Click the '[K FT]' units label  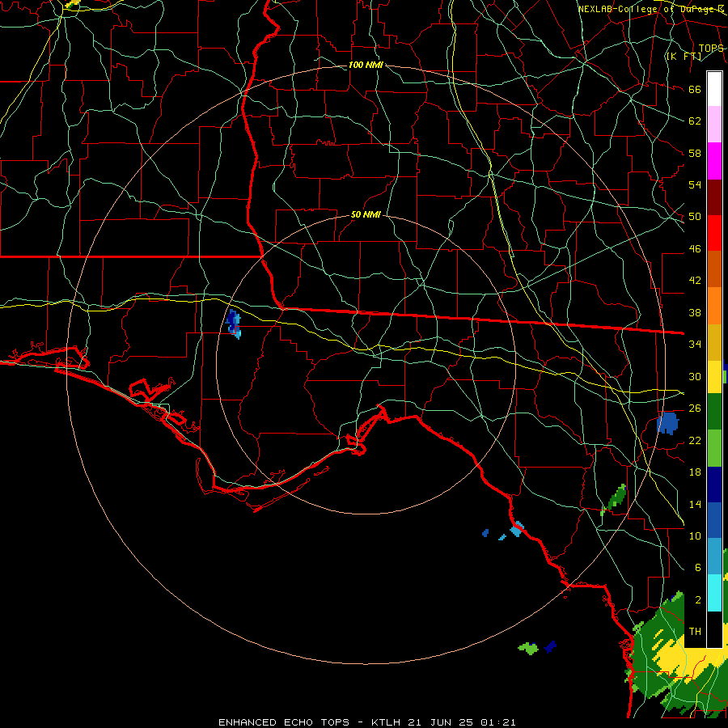coord(684,56)
